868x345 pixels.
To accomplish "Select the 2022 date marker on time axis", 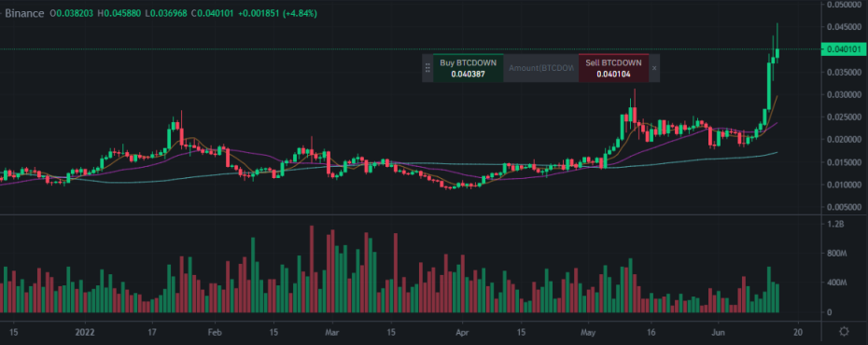I will (x=85, y=332).
